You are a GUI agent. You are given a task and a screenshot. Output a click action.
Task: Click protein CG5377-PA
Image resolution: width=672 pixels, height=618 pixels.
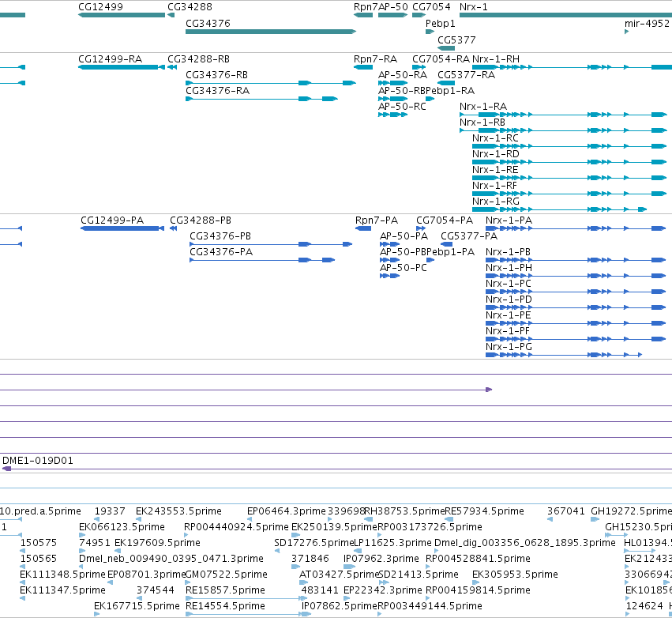pyautogui.click(x=469, y=236)
